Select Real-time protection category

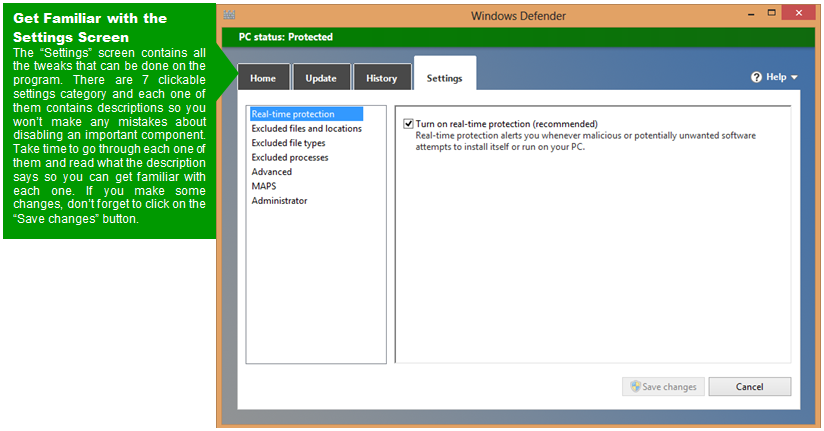pyautogui.click(x=306, y=114)
